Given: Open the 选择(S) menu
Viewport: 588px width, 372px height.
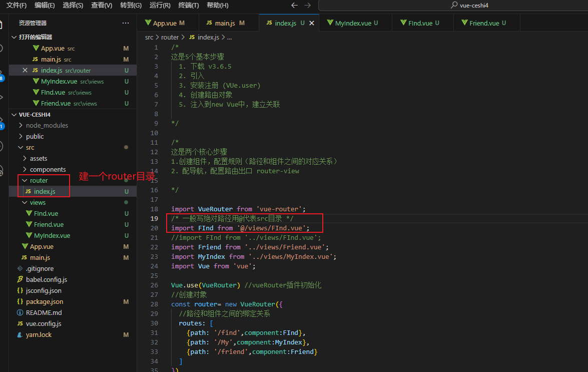Looking at the screenshot, I should pos(73,5).
